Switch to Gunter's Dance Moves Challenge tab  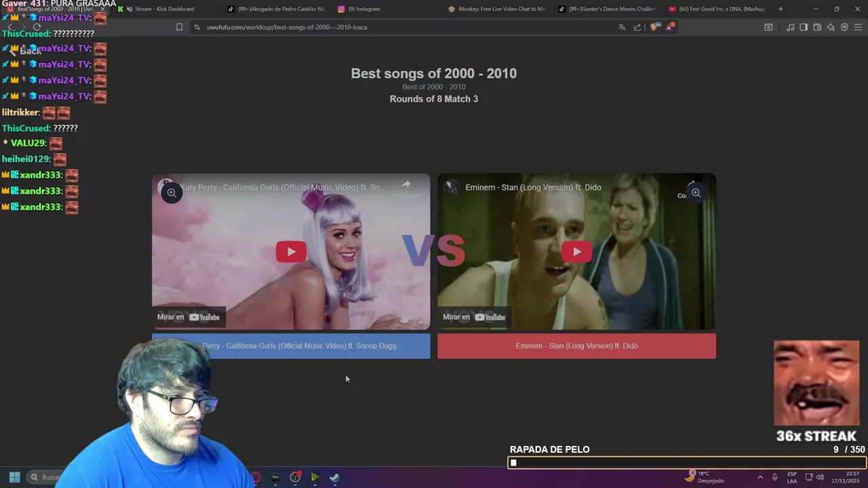(x=608, y=9)
